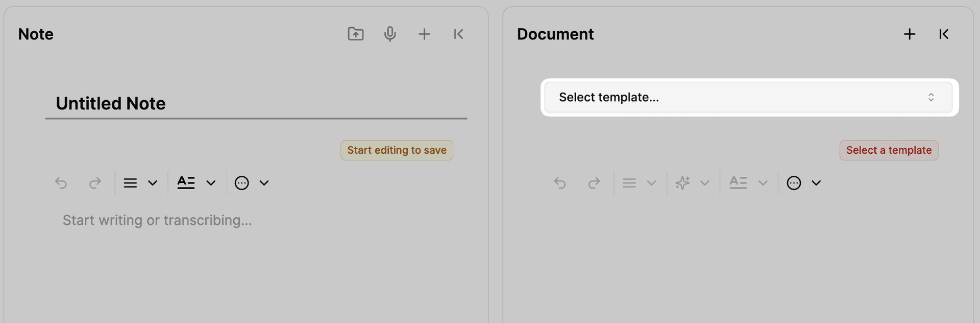980x323 pixels.
Task: Click the Untitled Note title field
Action: [x=256, y=104]
